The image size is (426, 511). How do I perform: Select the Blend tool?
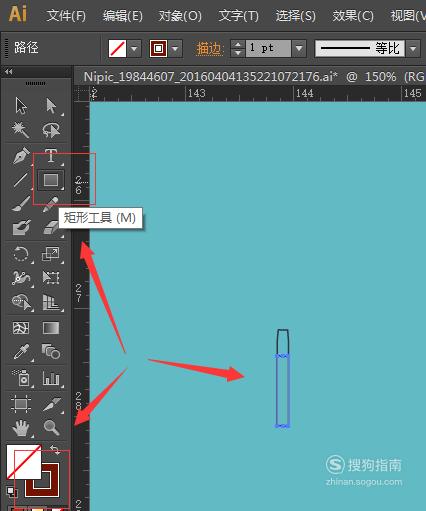pos(51,352)
